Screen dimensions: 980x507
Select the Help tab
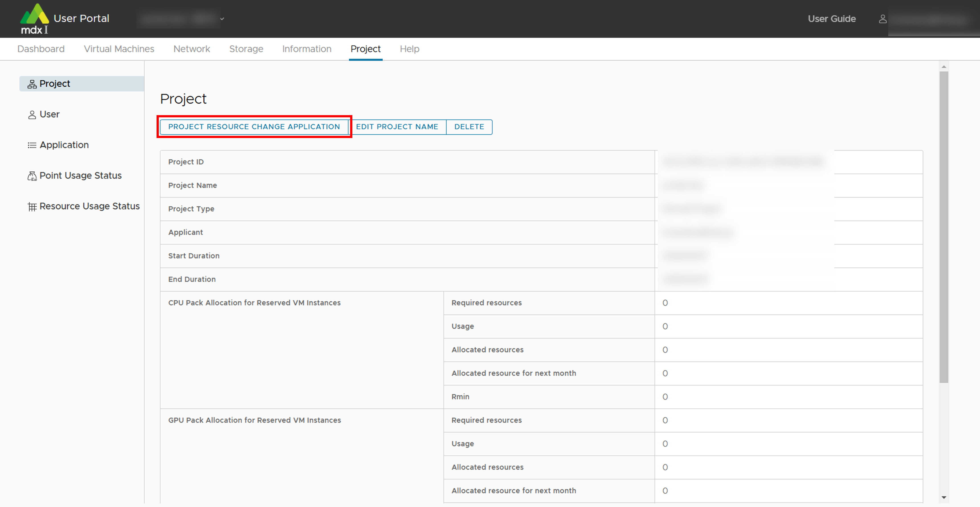(409, 49)
